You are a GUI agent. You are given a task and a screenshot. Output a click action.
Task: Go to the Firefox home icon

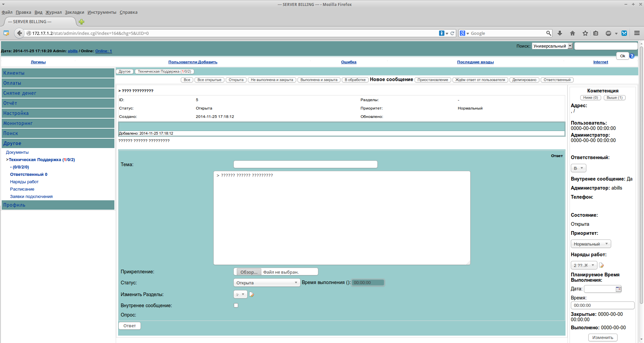(573, 33)
